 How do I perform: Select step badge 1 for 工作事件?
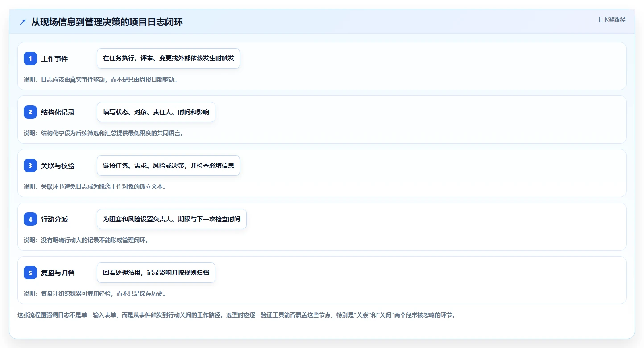(30, 58)
